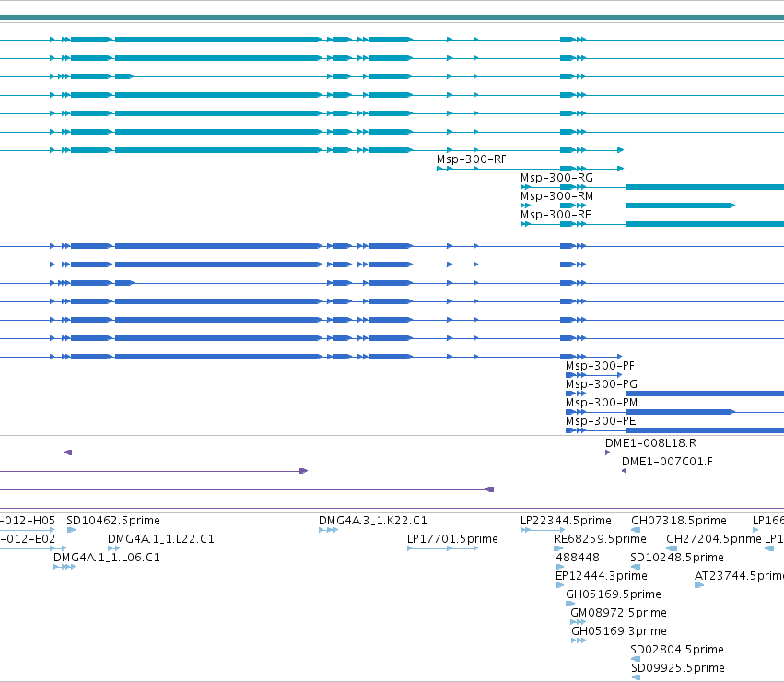Image resolution: width=784 pixels, height=682 pixels.
Task: Select the DMG4A.1_1.L06.C1 label
Action: pos(107,558)
